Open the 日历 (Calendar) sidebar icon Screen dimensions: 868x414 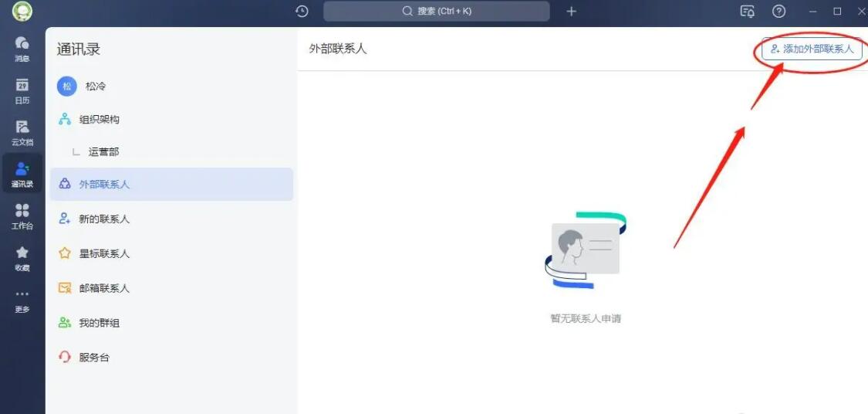[22, 90]
